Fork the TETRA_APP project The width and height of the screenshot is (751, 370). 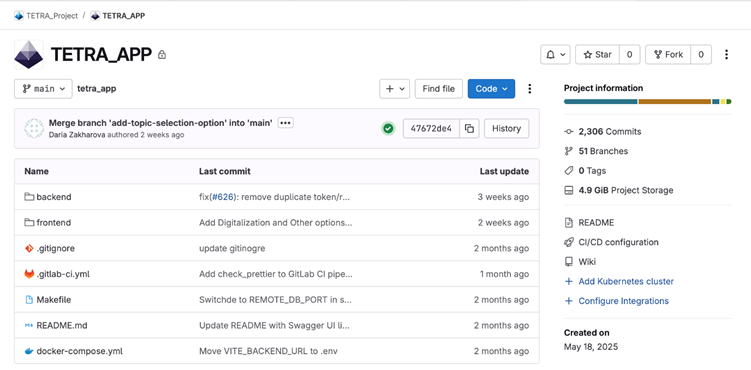(668, 55)
